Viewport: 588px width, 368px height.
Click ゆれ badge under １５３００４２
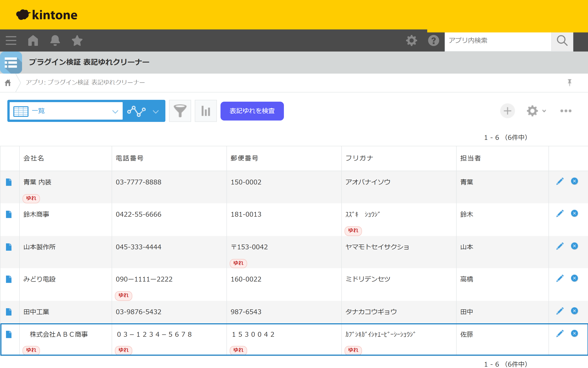238,350
